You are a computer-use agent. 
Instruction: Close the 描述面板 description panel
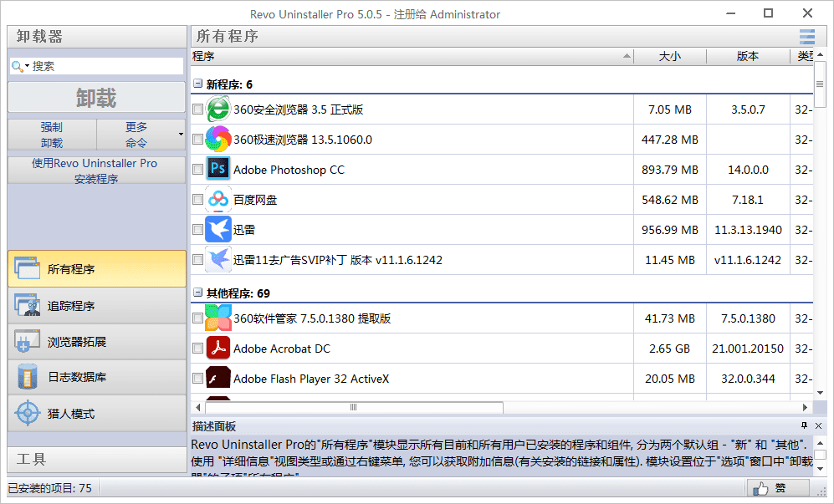point(819,425)
